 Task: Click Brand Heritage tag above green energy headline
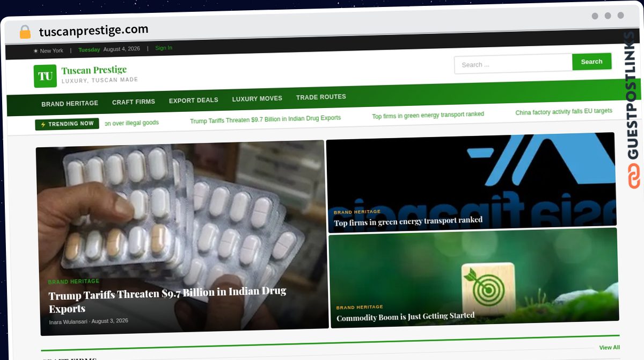pyautogui.click(x=357, y=212)
